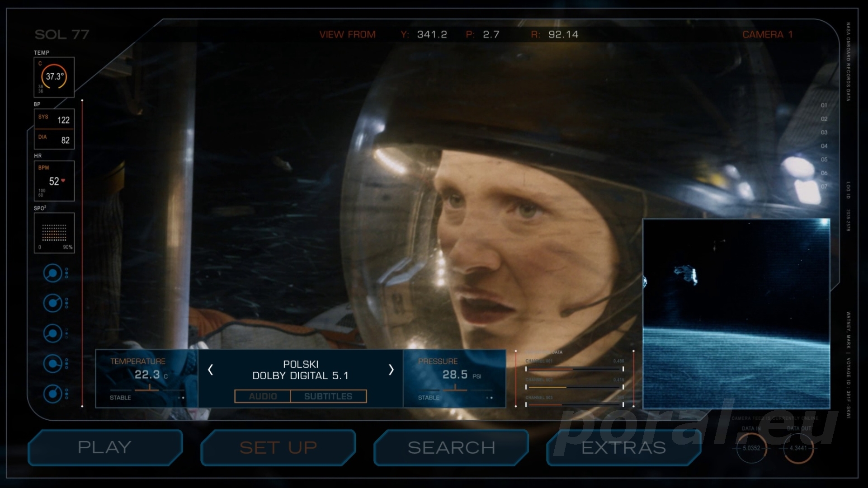Open the satellite camera feed thumbnail
The image size is (868, 488).
pos(736,314)
